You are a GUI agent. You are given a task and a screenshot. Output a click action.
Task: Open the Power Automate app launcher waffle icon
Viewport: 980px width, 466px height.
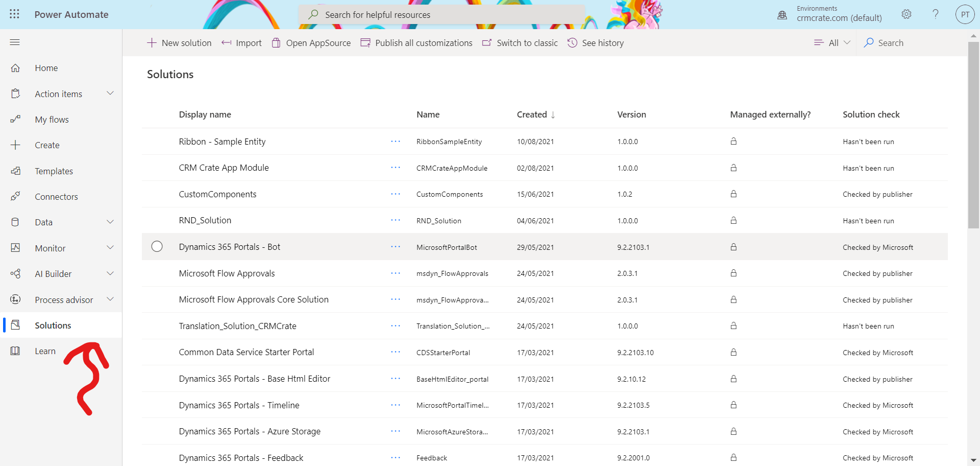pos(14,14)
